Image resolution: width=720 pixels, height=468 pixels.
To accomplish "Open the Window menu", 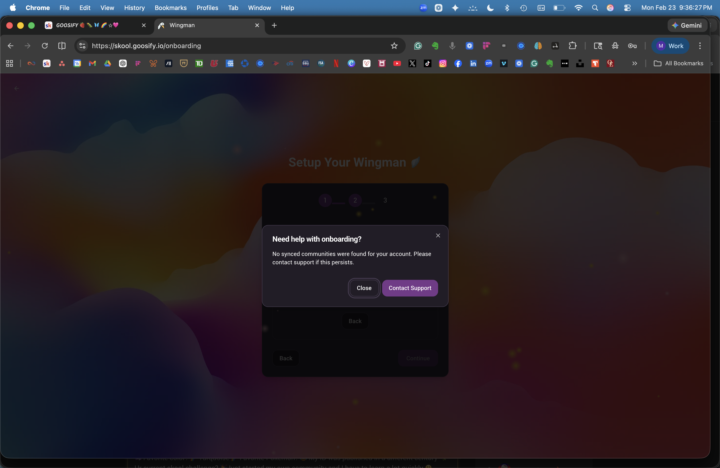I will coord(259,8).
